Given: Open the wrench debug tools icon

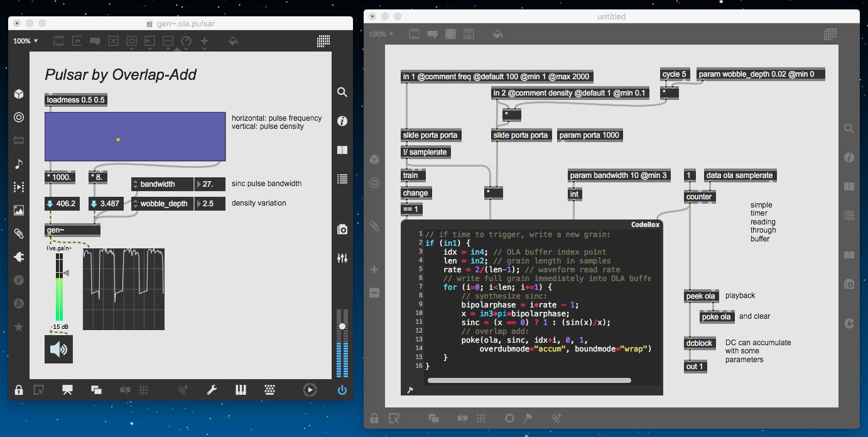Looking at the screenshot, I should tap(212, 390).
